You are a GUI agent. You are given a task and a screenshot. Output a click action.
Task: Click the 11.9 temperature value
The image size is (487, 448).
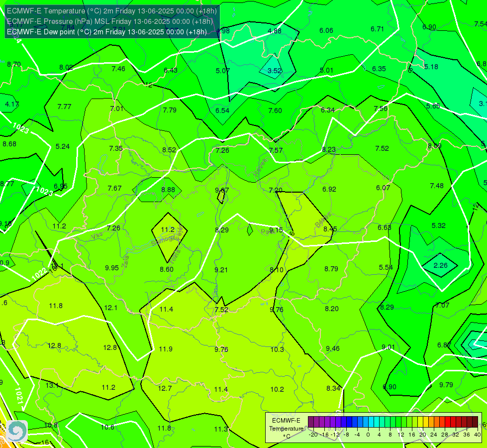click(x=166, y=349)
